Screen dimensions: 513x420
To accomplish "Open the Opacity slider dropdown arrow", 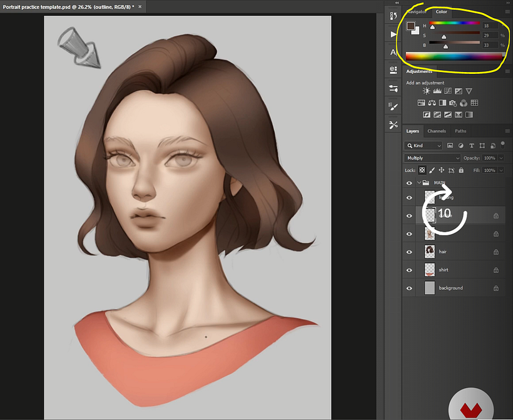I will coord(501,158).
